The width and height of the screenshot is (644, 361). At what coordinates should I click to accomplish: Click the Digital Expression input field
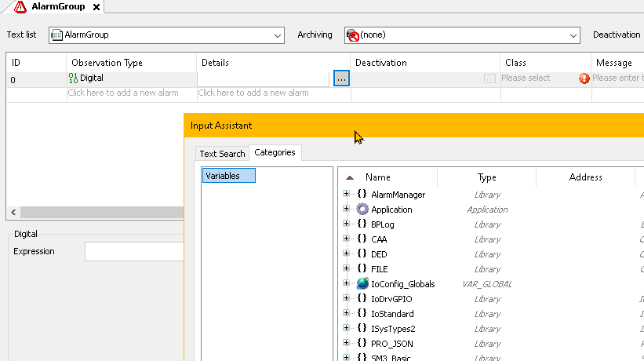coord(134,251)
